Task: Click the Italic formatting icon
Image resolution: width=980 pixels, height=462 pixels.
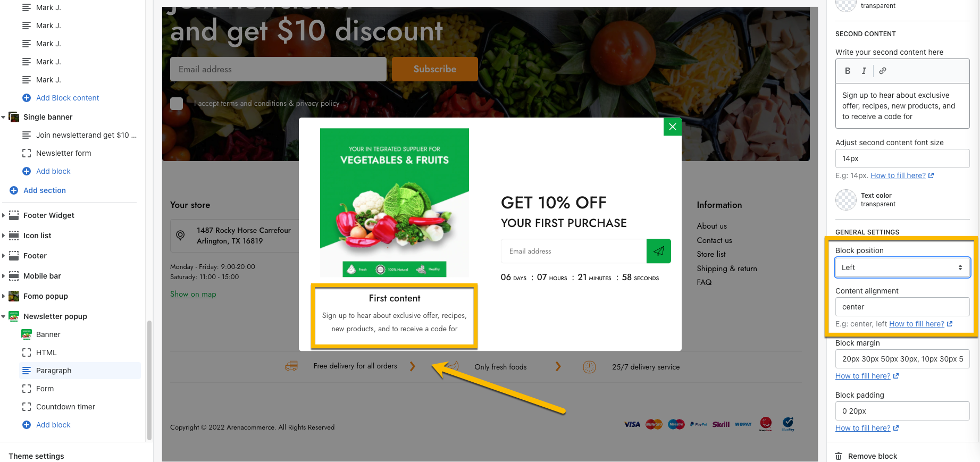Action: (864, 71)
